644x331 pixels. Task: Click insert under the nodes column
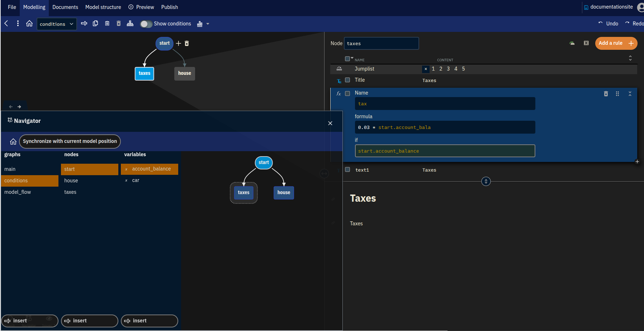tap(90, 321)
